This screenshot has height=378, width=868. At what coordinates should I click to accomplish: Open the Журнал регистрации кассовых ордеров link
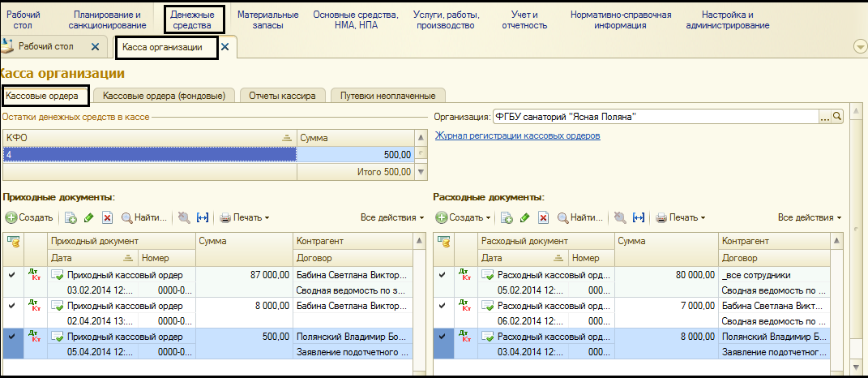point(517,135)
